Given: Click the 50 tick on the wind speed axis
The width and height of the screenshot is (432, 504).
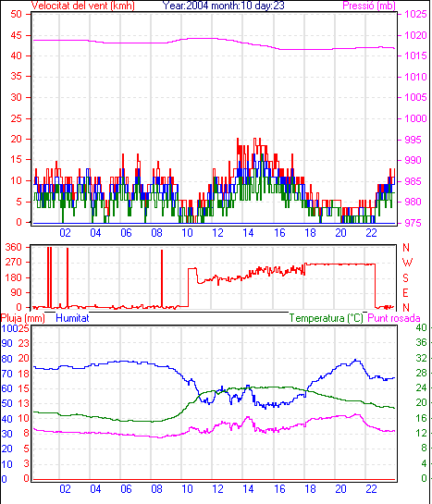Looking at the screenshot, I should [16, 14].
